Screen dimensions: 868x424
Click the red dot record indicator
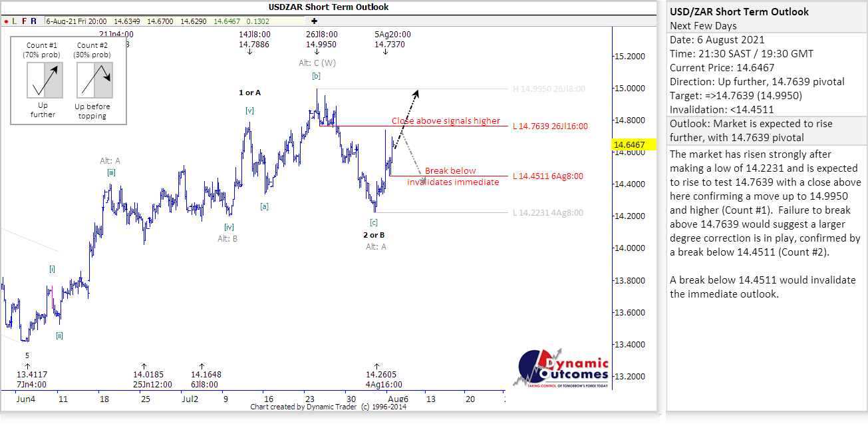[x=6, y=21]
